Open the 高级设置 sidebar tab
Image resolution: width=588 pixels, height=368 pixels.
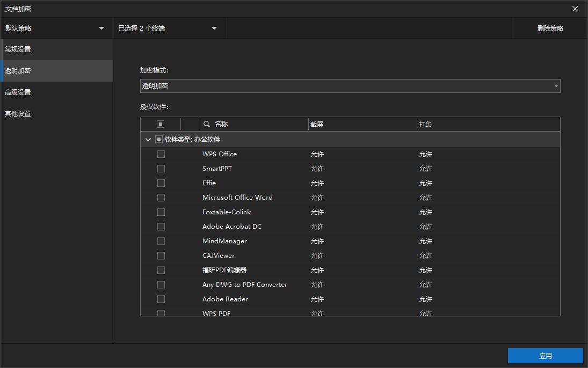click(x=56, y=92)
